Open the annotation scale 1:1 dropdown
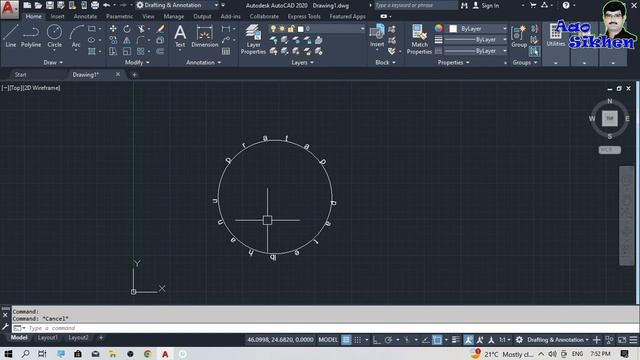640x360 pixels. [x=505, y=340]
